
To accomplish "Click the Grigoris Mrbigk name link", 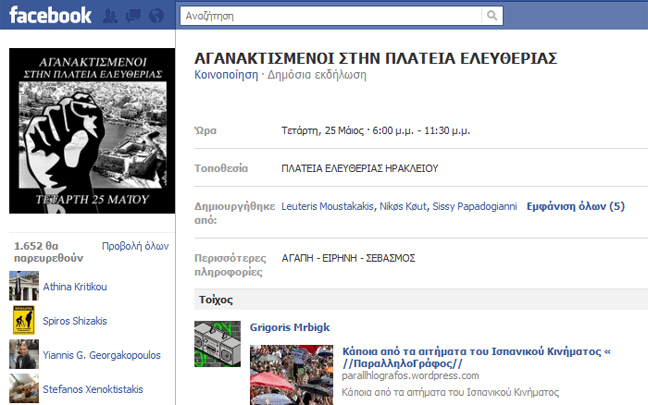I will click(x=289, y=326).
